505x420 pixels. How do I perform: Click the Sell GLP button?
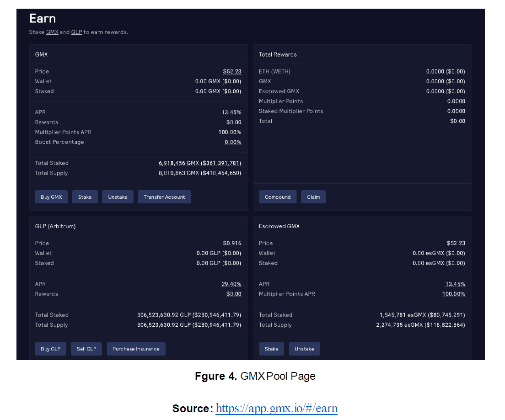86,349
